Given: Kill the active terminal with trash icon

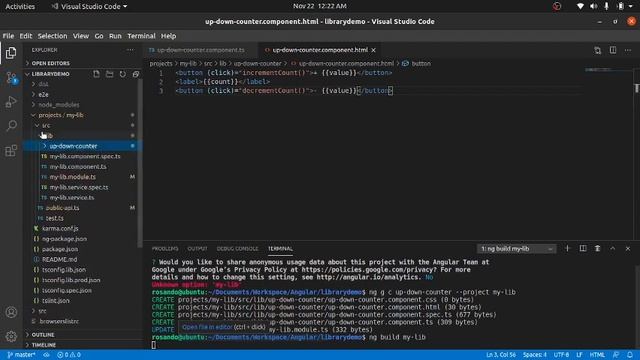Looking at the screenshot, I should (598, 249).
